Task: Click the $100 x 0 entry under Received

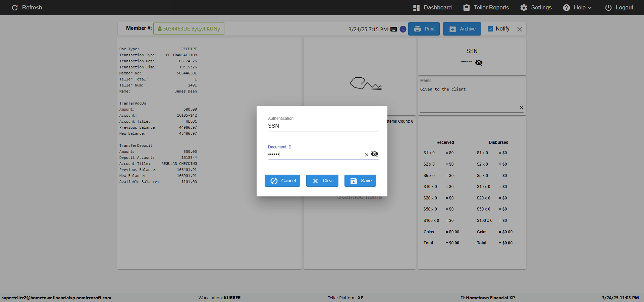Action: click(431, 221)
